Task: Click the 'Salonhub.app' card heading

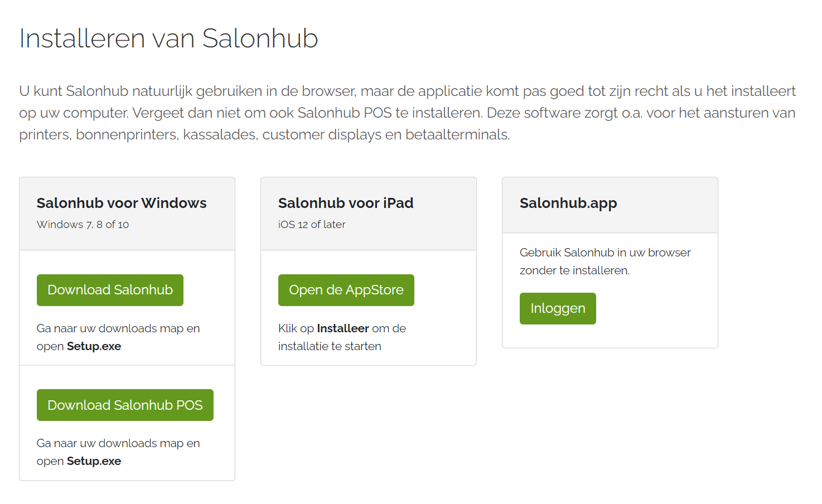Action: click(568, 203)
